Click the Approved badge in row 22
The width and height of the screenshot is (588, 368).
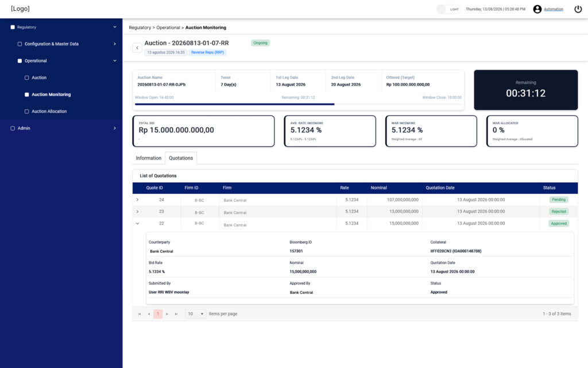click(x=558, y=224)
